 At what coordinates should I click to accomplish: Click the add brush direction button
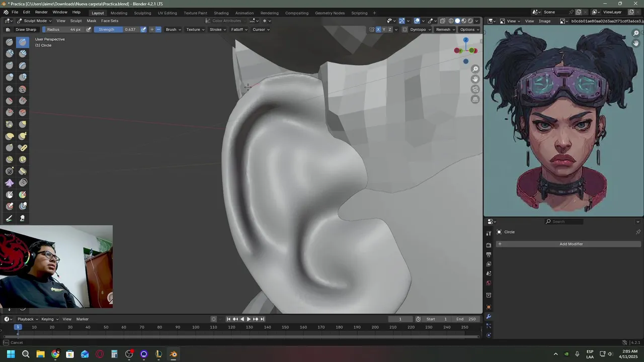pos(152,30)
